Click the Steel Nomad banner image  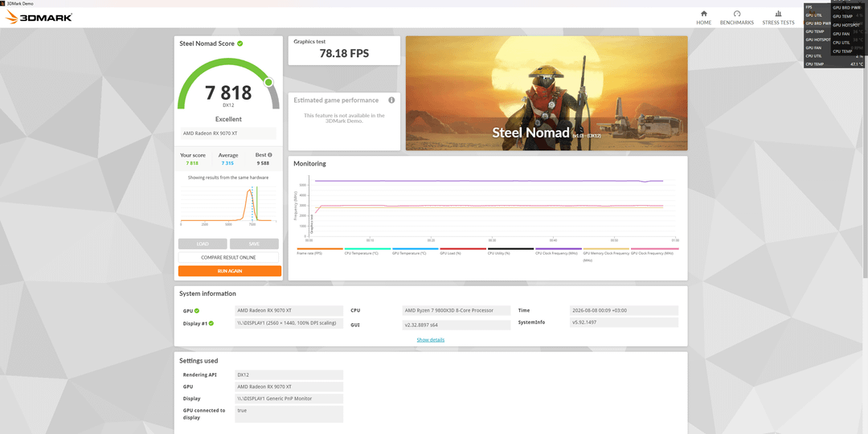tap(547, 93)
